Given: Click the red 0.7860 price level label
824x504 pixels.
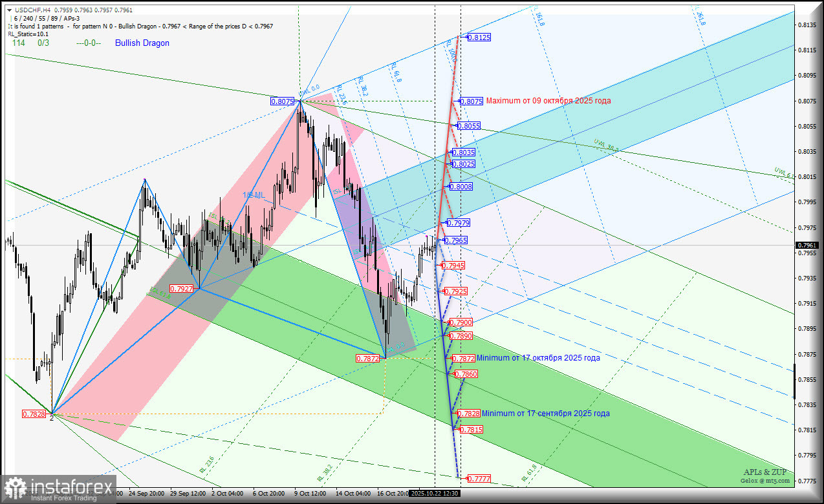Looking at the screenshot, I should [x=466, y=375].
